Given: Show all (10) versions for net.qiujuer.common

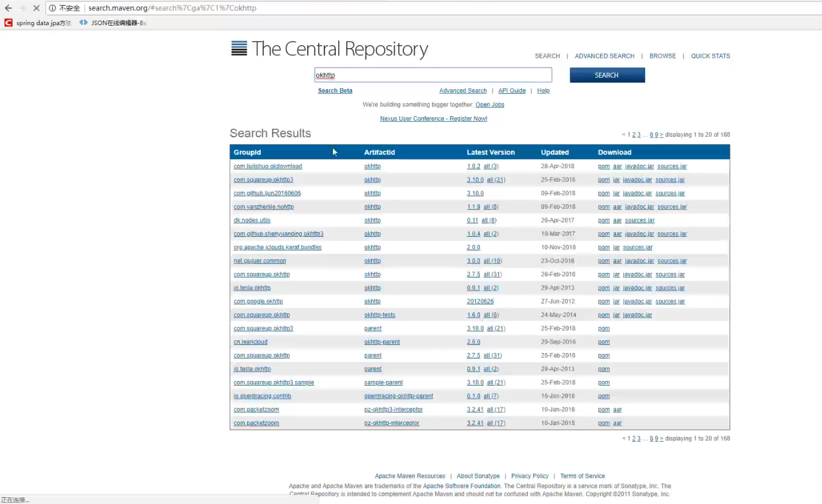Looking at the screenshot, I should pyautogui.click(x=493, y=261).
